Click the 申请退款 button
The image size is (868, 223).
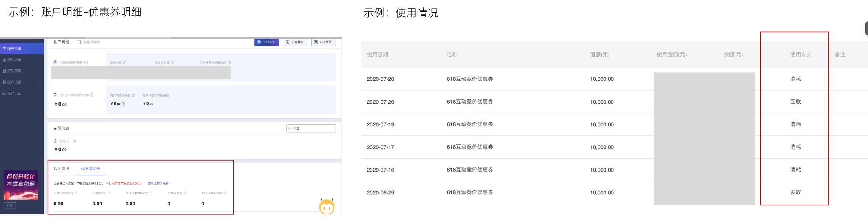(x=295, y=42)
